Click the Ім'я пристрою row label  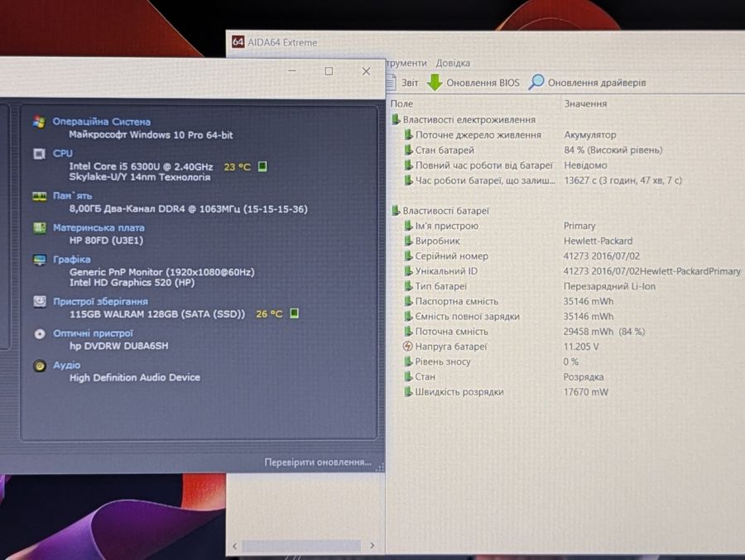(447, 226)
